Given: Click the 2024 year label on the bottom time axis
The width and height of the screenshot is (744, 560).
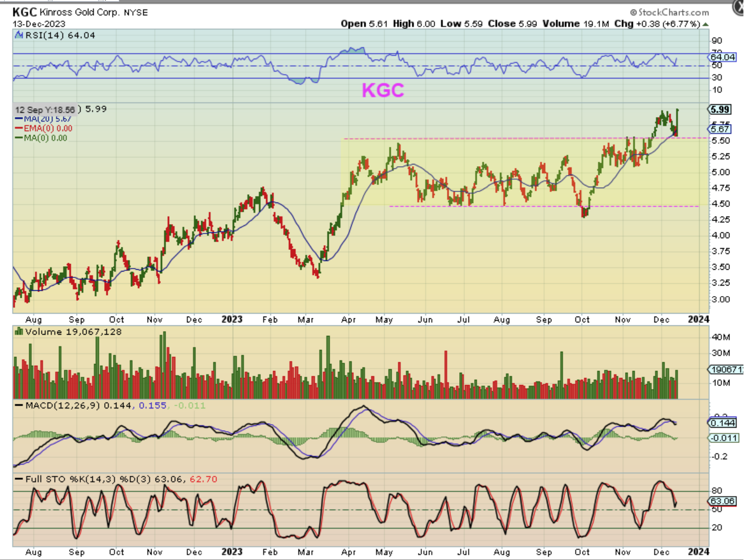Looking at the screenshot, I should [699, 552].
